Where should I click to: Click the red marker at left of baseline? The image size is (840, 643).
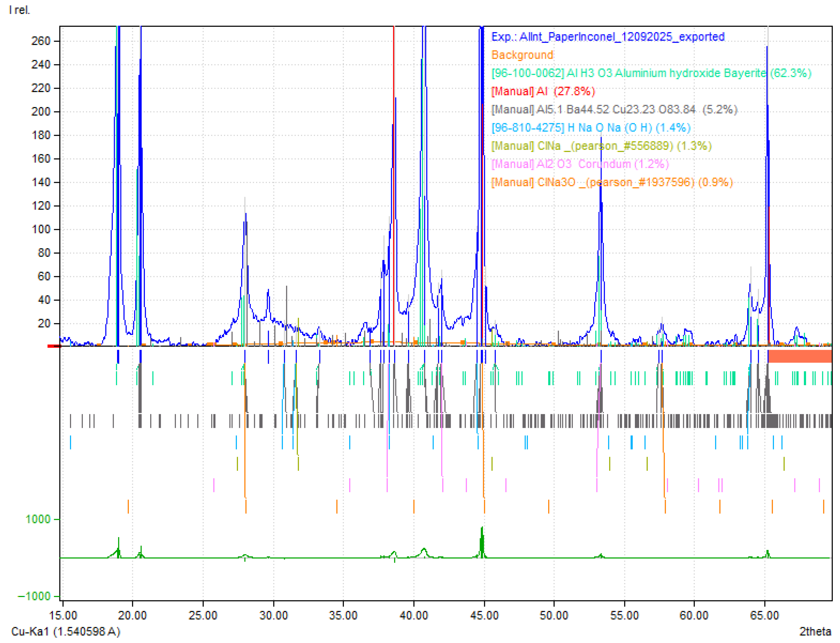pos(54,346)
